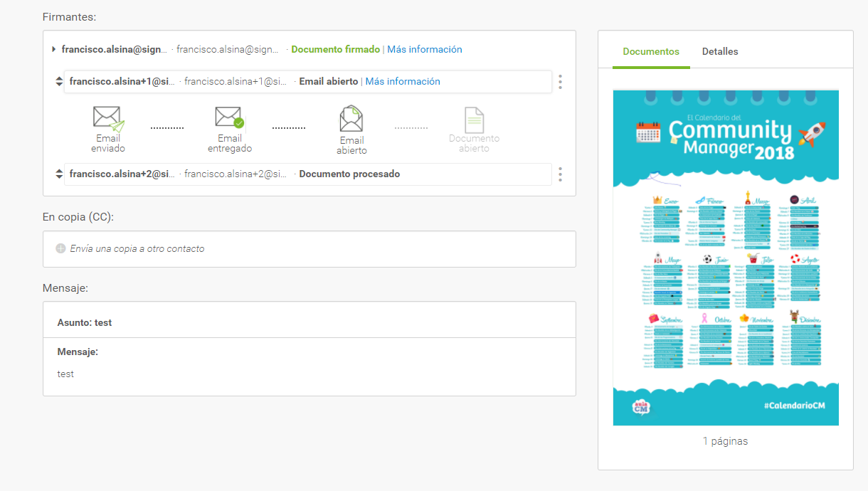Reorder signer francisco.alsina+1 with the sort arrows
This screenshot has height=491, width=868.
59,82
